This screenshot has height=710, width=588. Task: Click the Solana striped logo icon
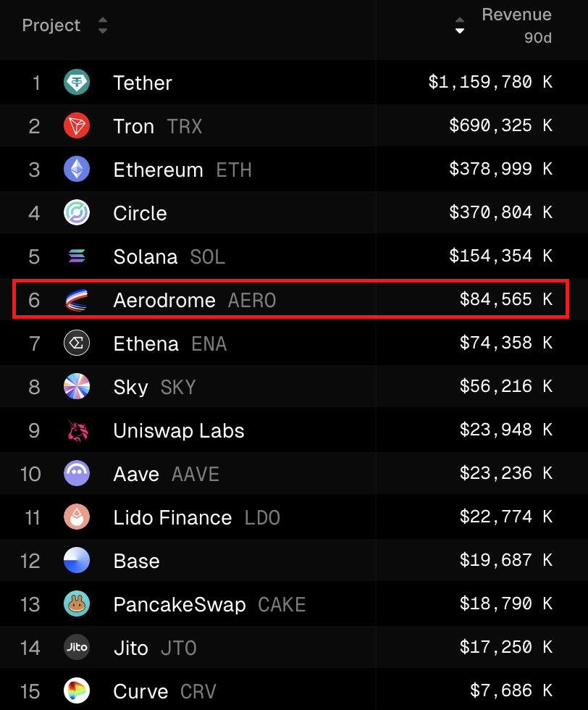click(x=77, y=256)
